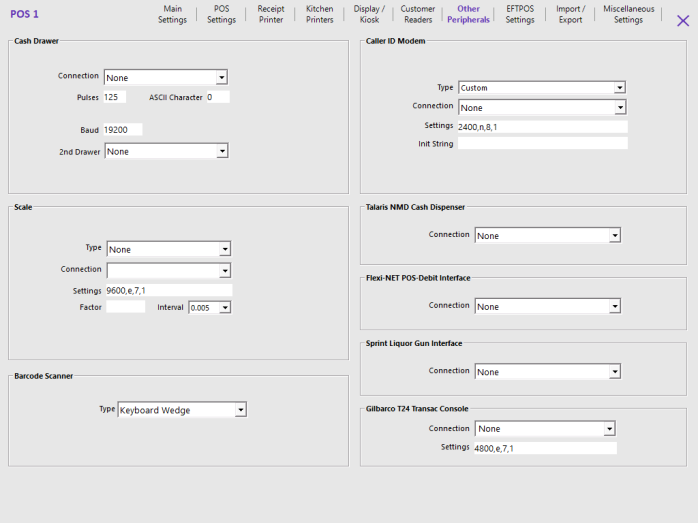698x524 pixels.
Task: Open Display / Kiosk tab
Action: [369, 14]
